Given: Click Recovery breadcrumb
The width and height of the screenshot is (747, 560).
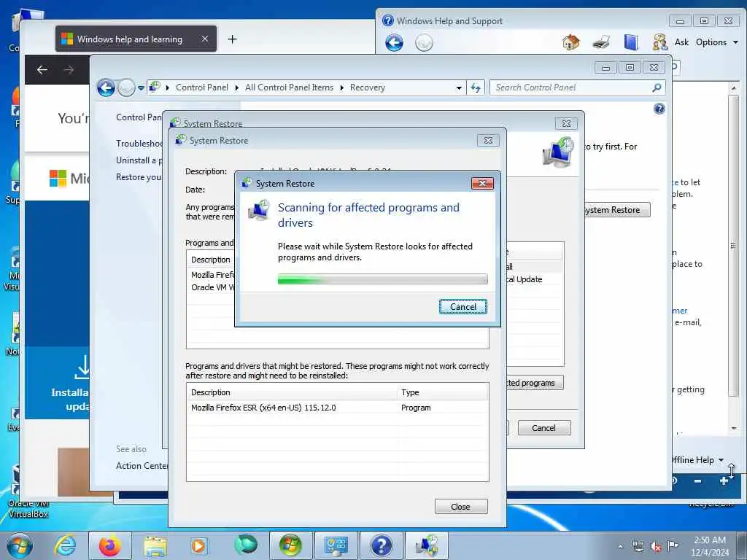Looking at the screenshot, I should [368, 87].
